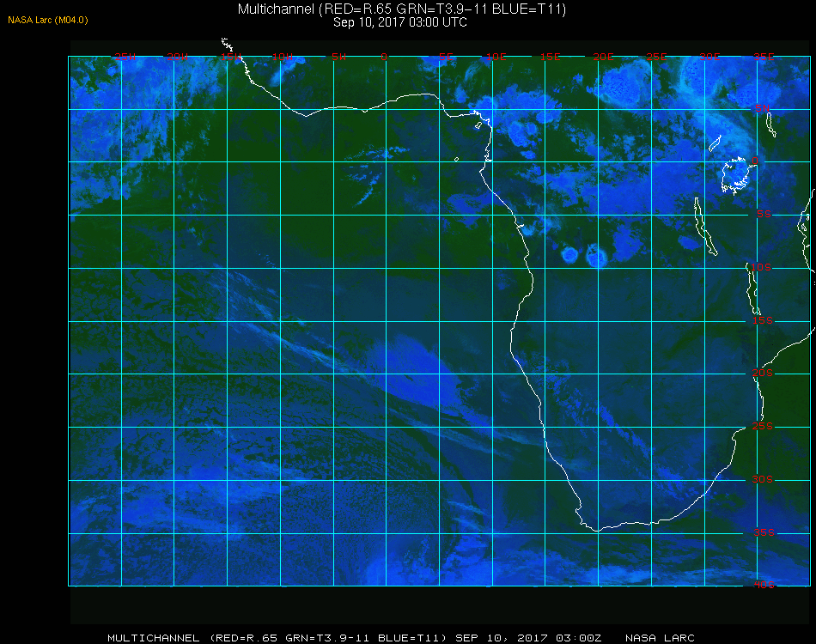The height and width of the screenshot is (644, 816).
Task: Click the 25W longitude label
Action: [125, 57]
